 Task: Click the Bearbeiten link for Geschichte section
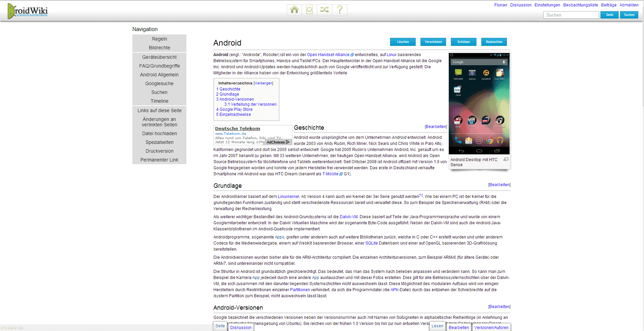(436, 127)
